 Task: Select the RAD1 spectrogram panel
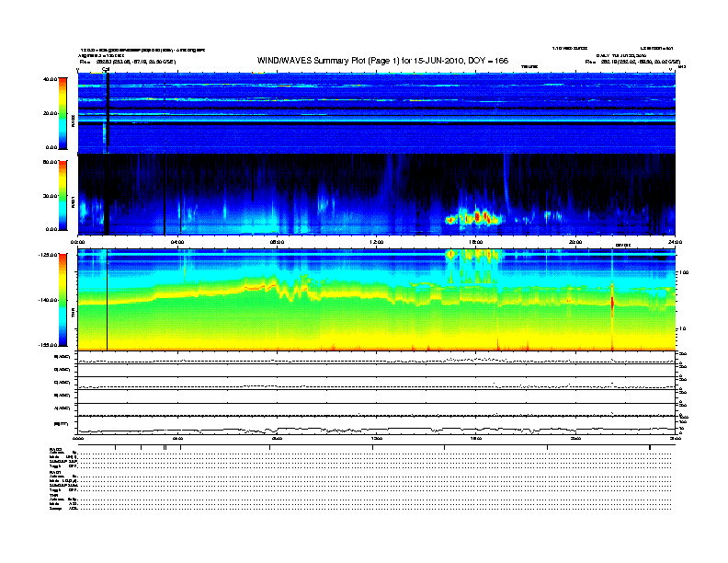tap(377, 195)
